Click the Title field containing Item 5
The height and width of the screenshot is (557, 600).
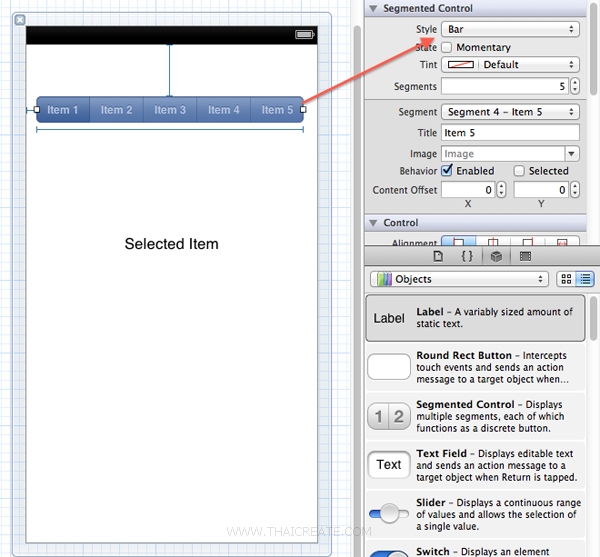pos(510,133)
